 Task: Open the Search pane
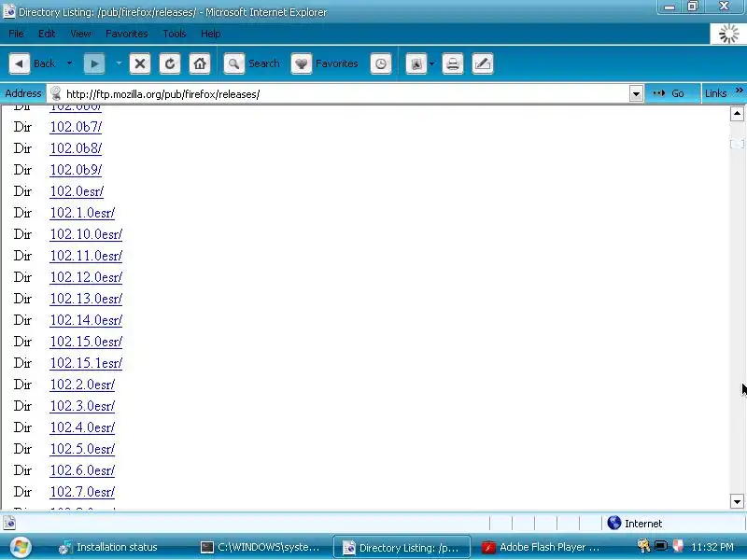pos(251,63)
